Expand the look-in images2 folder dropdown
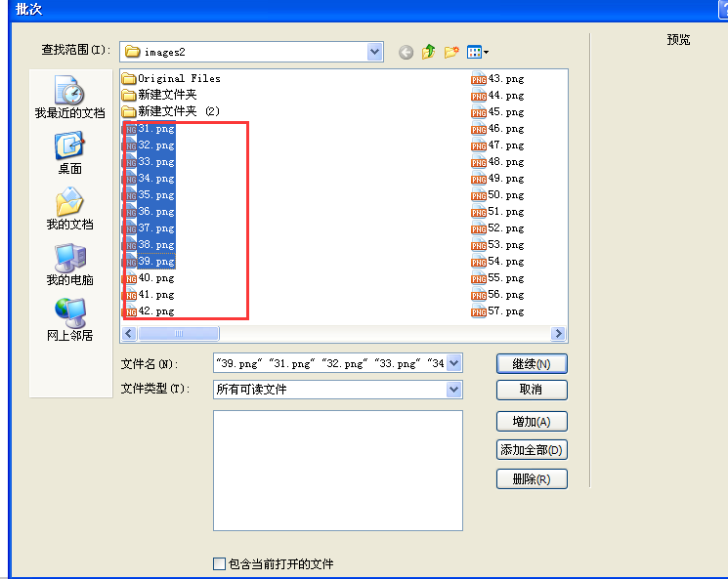728x579 pixels. coord(375,52)
